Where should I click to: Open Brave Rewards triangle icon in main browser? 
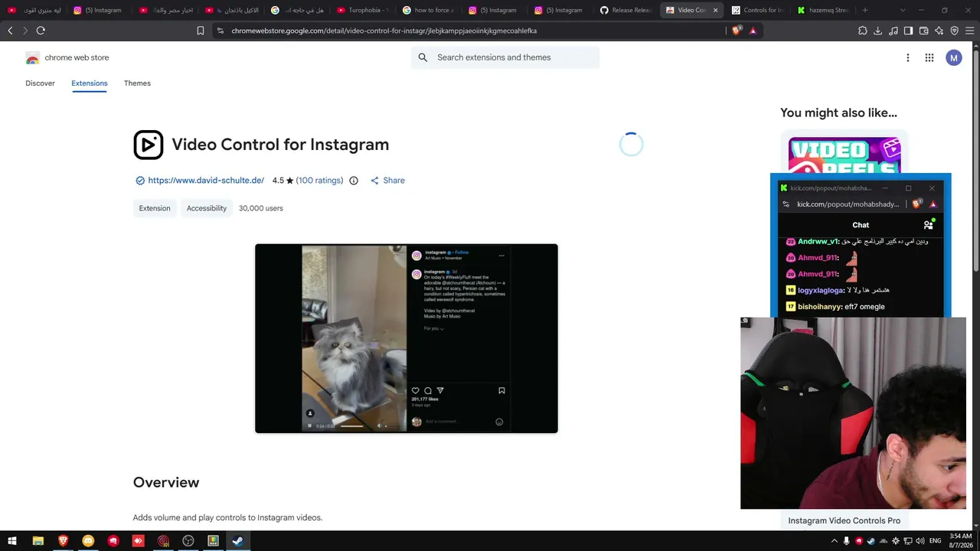pos(753,31)
